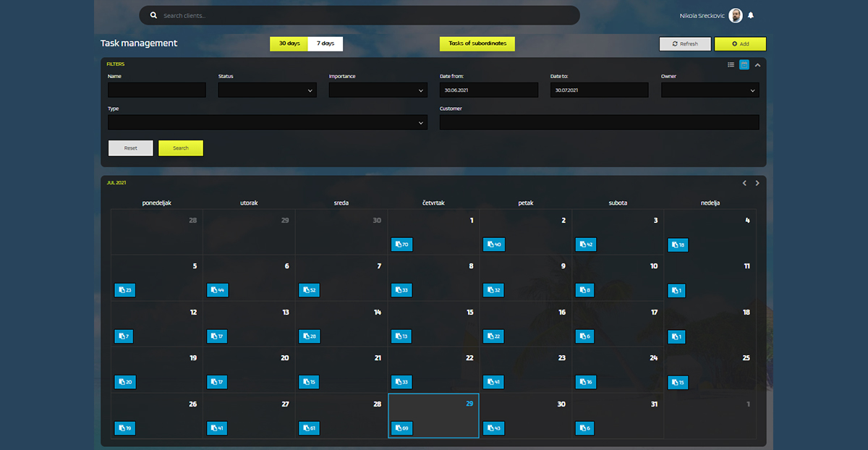The height and width of the screenshot is (450, 868).
Task: Click the notification bell
Action: point(750,15)
